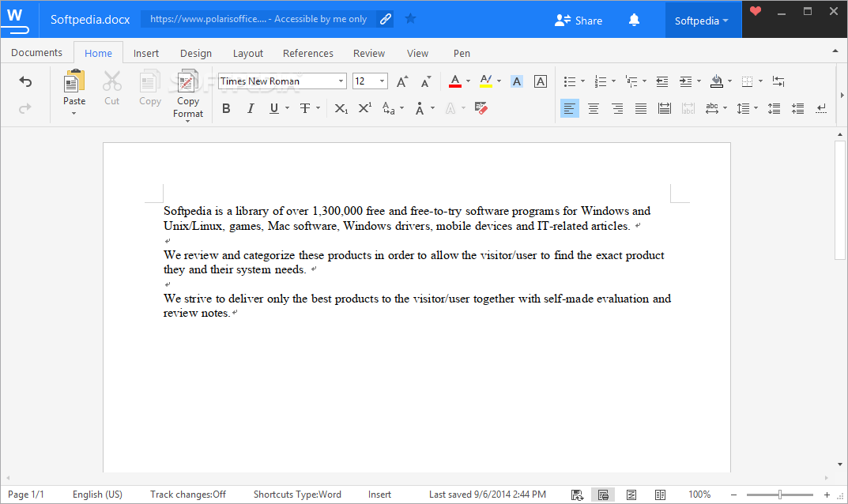Viewport: 848px width, 504px height.
Task: Open font color dropdown arrow
Action: pyautogui.click(x=469, y=81)
